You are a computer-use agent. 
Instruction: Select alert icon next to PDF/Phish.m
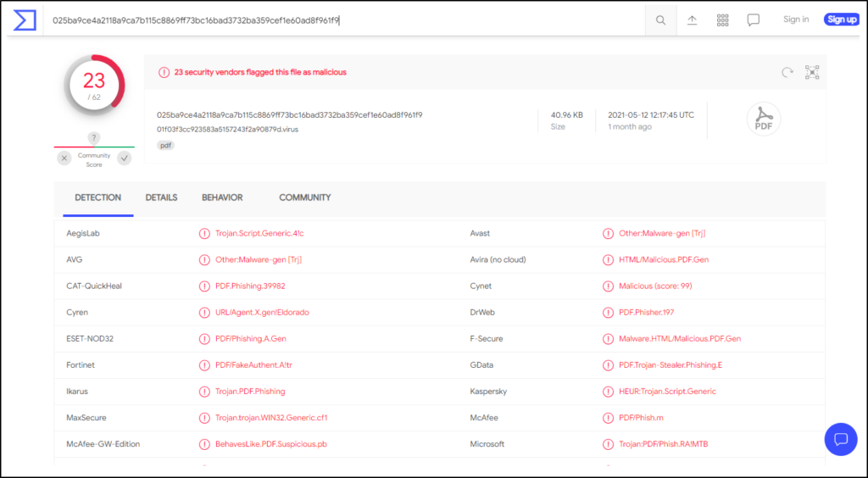click(x=608, y=418)
